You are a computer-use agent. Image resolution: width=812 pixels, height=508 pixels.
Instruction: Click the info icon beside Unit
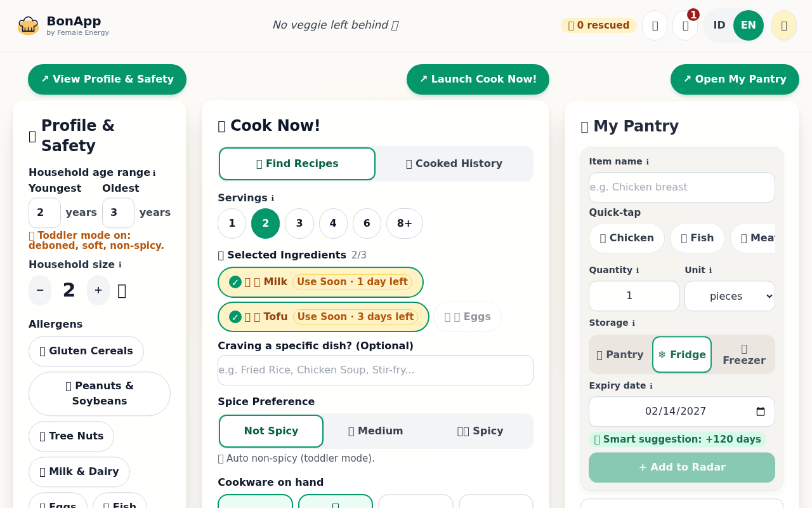coord(710,271)
